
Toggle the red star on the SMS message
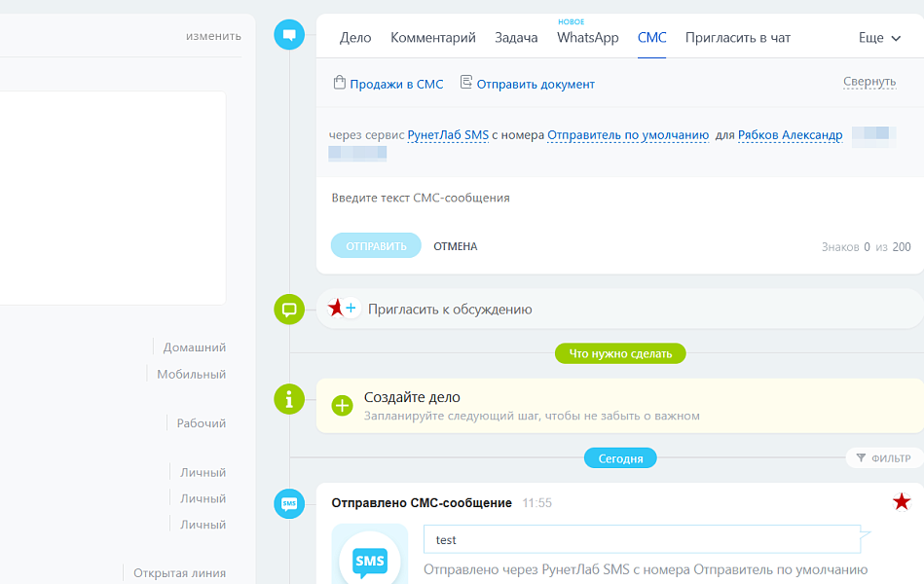[904, 501]
